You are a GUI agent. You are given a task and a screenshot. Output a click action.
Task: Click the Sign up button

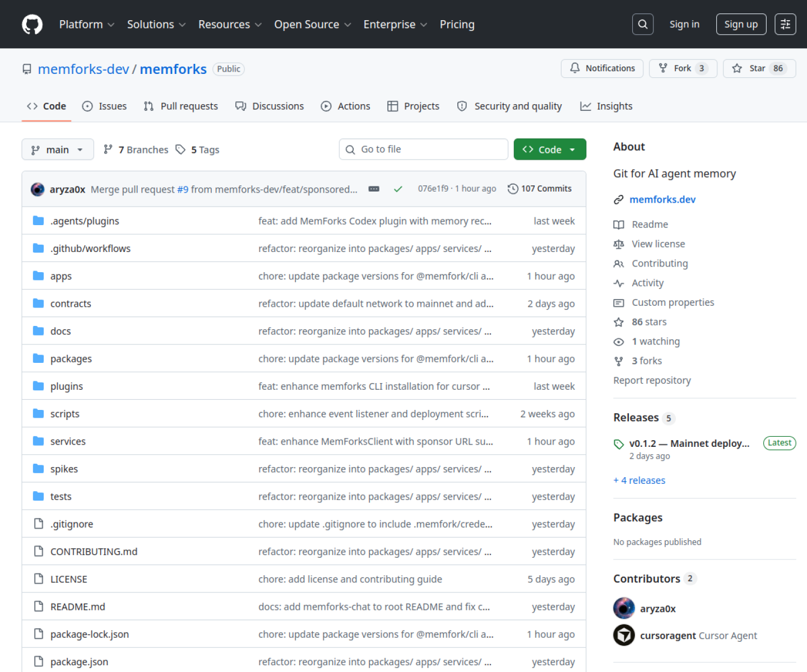click(x=741, y=24)
